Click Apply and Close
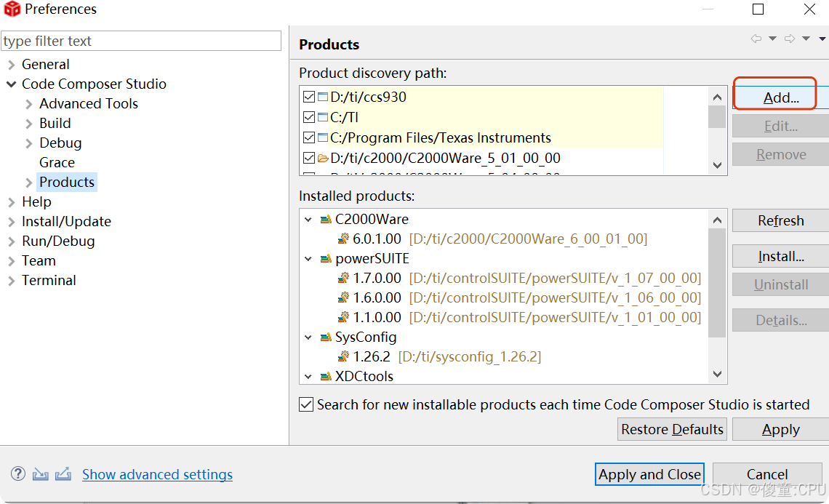Screen dimensions: 829x504 [650, 474]
